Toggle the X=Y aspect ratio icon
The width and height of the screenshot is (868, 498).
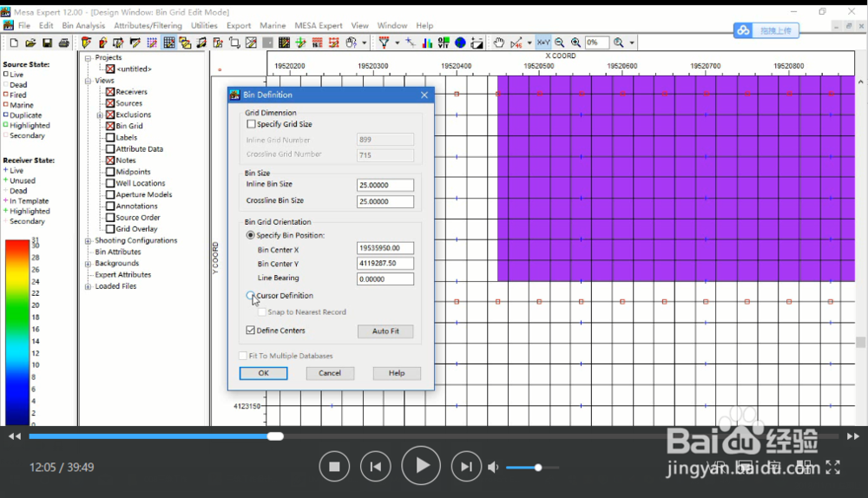[543, 43]
